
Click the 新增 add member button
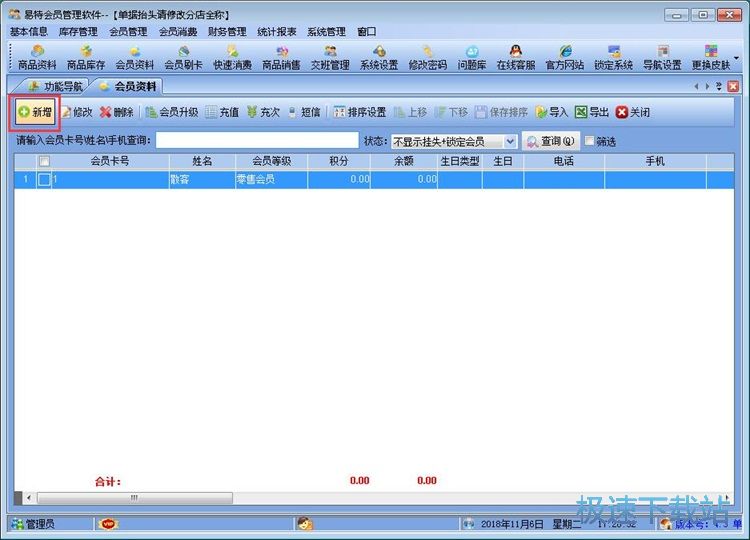click(x=35, y=112)
